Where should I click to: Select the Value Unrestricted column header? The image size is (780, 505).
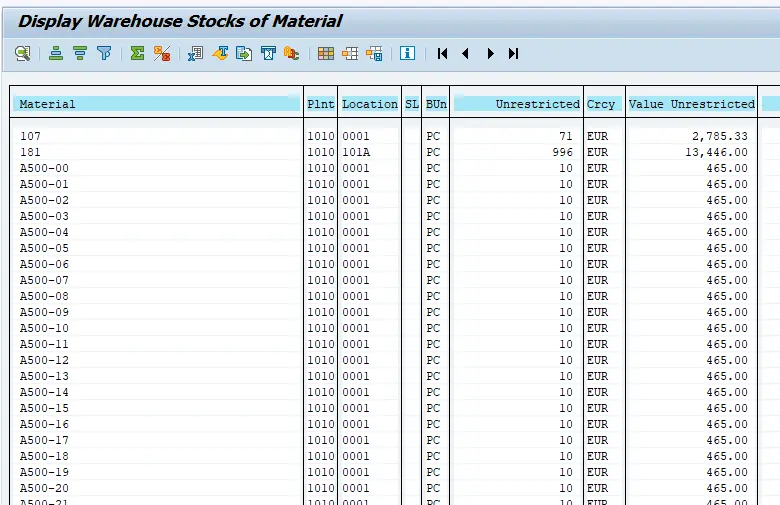[x=691, y=104]
